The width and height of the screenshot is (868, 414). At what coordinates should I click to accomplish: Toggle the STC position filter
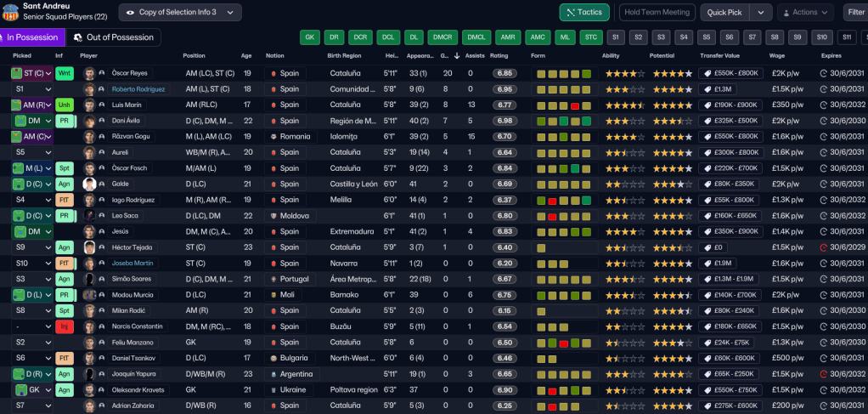pyautogui.click(x=590, y=37)
